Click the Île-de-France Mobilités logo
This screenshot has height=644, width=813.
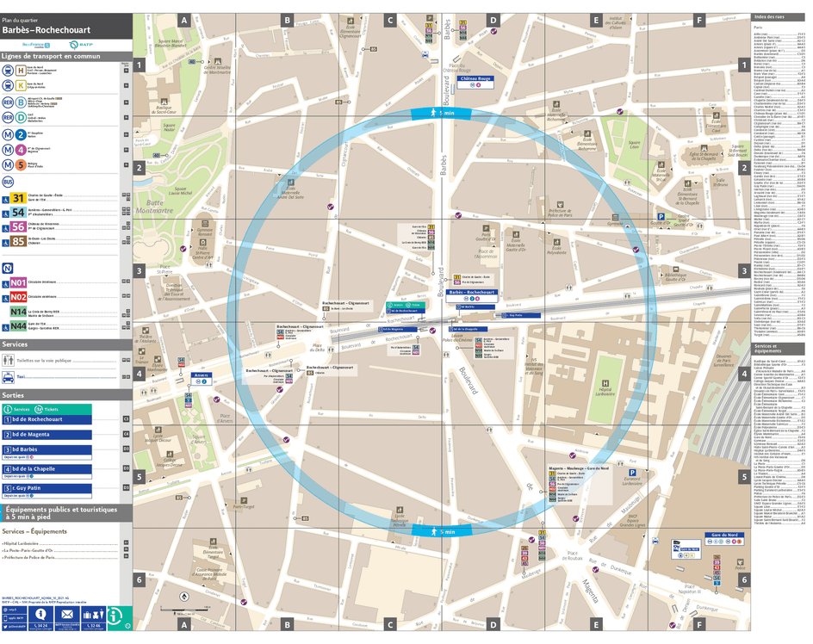click(x=34, y=45)
